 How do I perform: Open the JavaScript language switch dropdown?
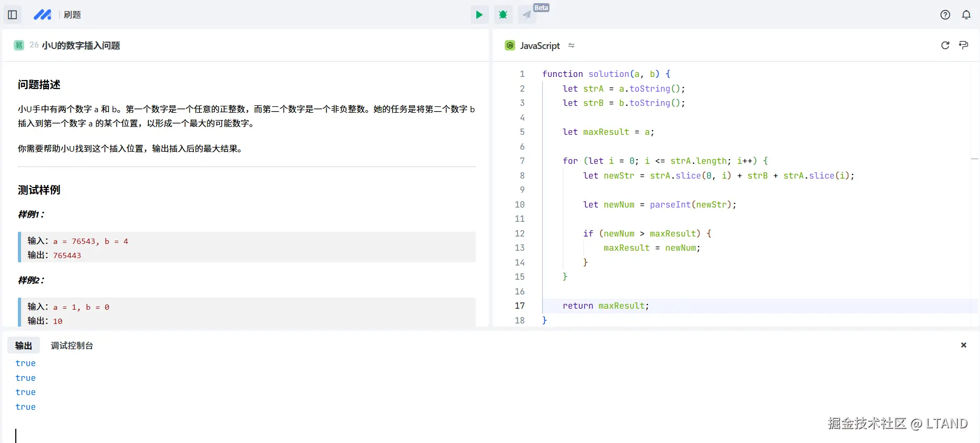pos(572,46)
